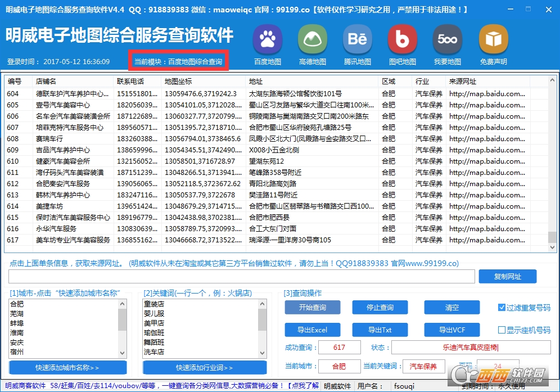Click city list scroll-down arrow
The width and height of the screenshot is (560, 392).
122,353
